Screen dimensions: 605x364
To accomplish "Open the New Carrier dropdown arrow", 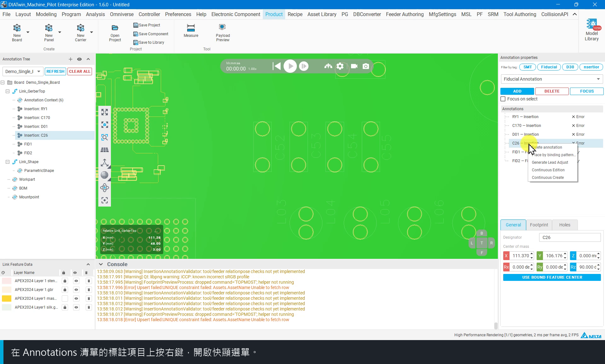I will pyautogui.click(x=91, y=32).
